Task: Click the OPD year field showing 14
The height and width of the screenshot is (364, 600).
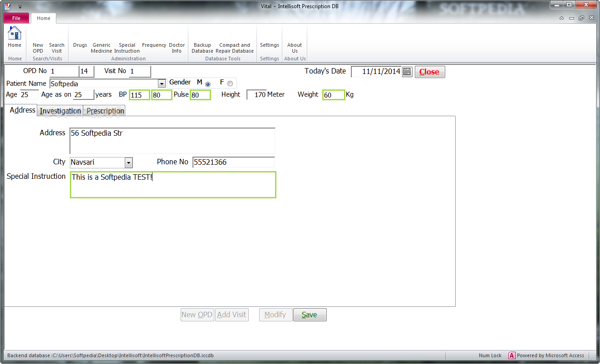Action: coord(86,71)
